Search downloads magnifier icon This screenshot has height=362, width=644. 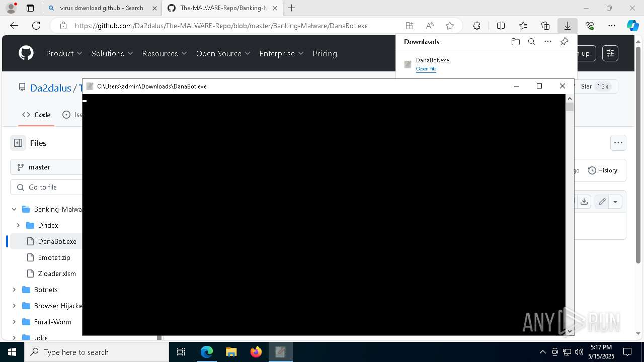click(x=531, y=42)
